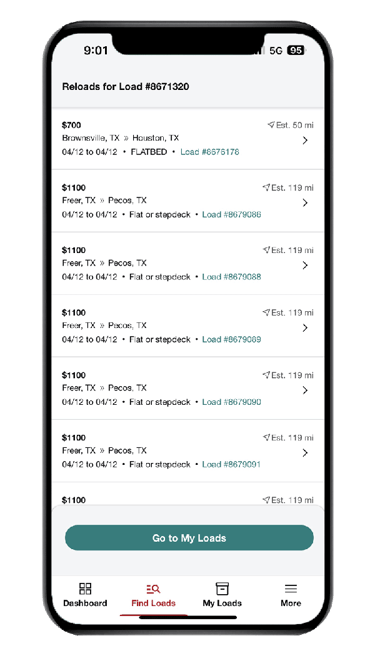Tap the home indicator bar at the bottom
The height and width of the screenshot is (656, 375).
tap(188, 617)
